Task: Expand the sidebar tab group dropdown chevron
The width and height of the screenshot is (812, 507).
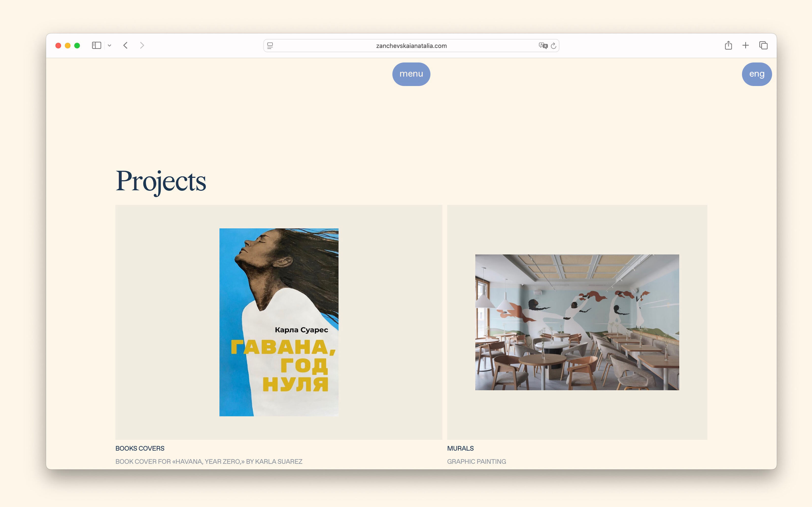Action: tap(109, 46)
